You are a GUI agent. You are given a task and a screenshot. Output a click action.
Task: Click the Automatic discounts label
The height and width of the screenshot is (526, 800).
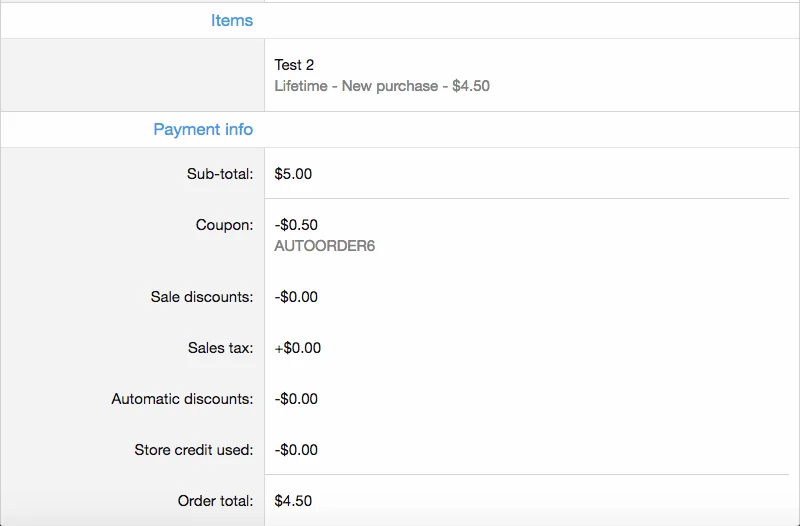[x=182, y=399]
